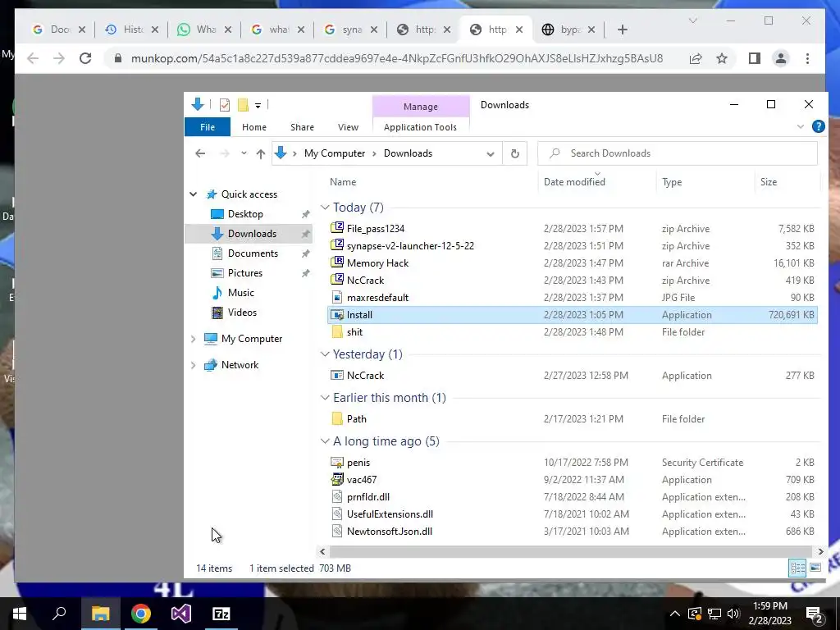The width and height of the screenshot is (840, 630).
Task: Open 7-Zip from taskbar
Action: coord(221,614)
